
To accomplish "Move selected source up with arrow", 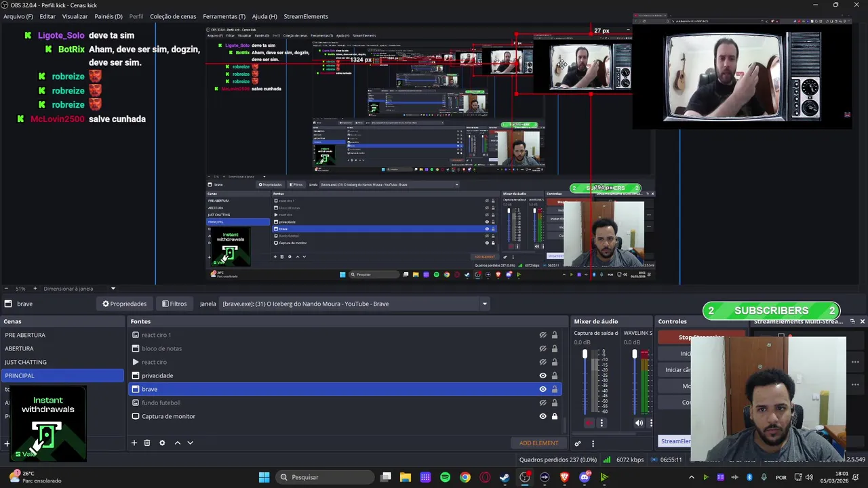I will pyautogui.click(x=178, y=443).
